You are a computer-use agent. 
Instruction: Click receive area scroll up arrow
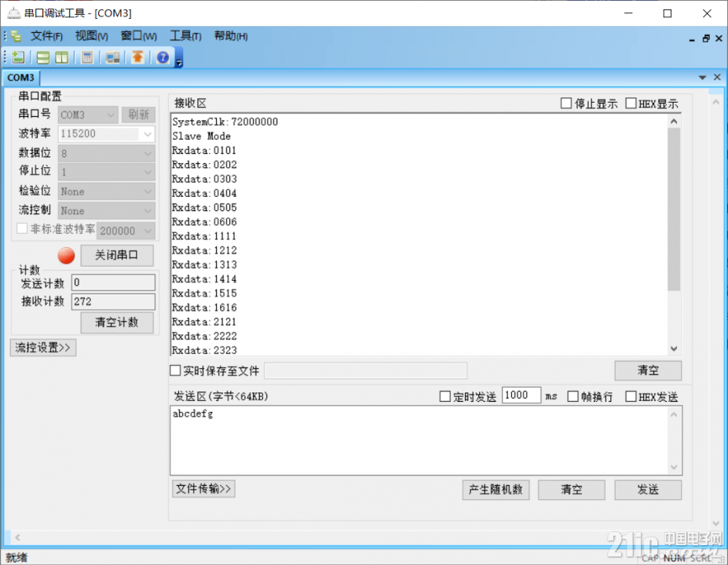pos(674,121)
